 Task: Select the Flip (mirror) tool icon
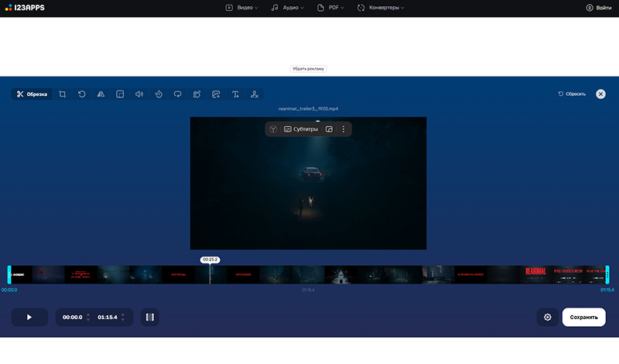101,94
